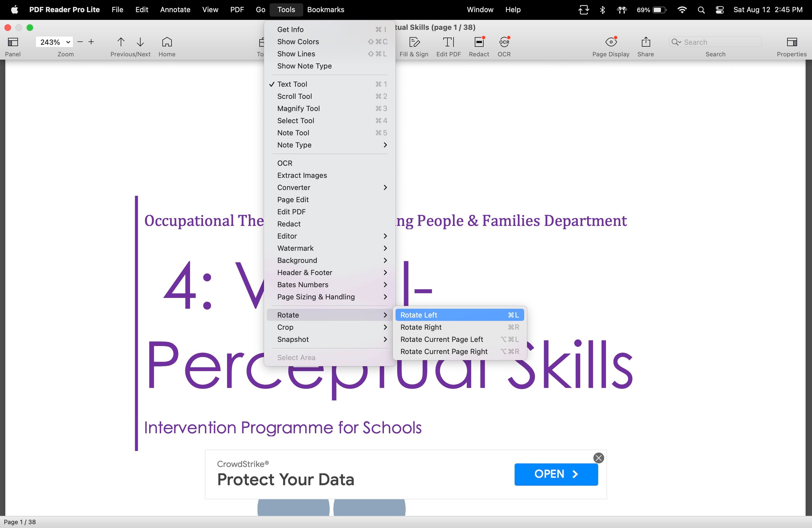812x528 pixels.
Task: Open the 243% zoom dropdown
Action: point(54,42)
